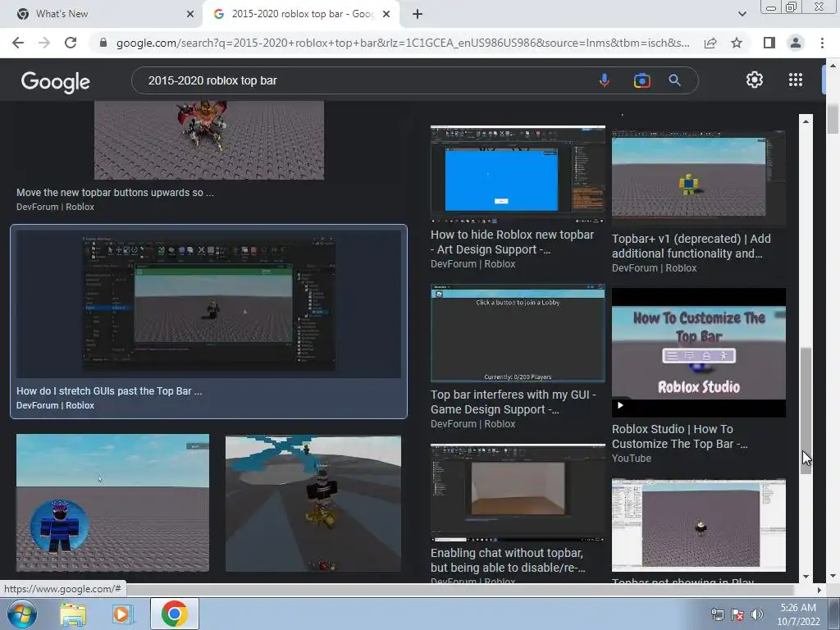
Task: Open the clock showing 5:26 AM
Action: click(798, 614)
